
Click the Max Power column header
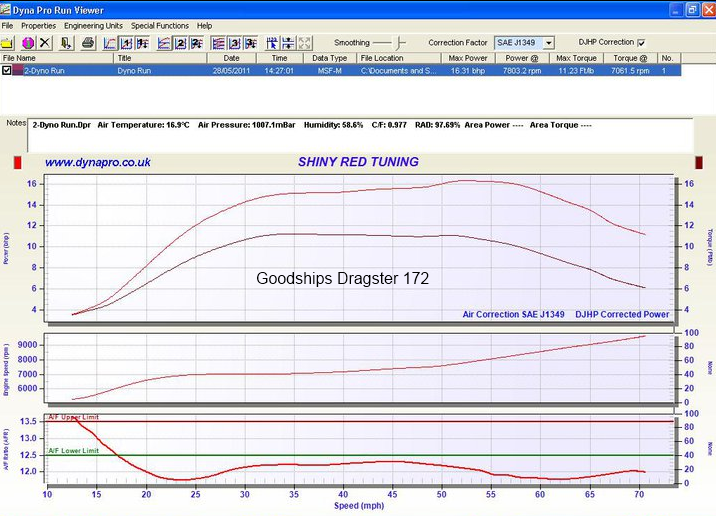(469, 58)
